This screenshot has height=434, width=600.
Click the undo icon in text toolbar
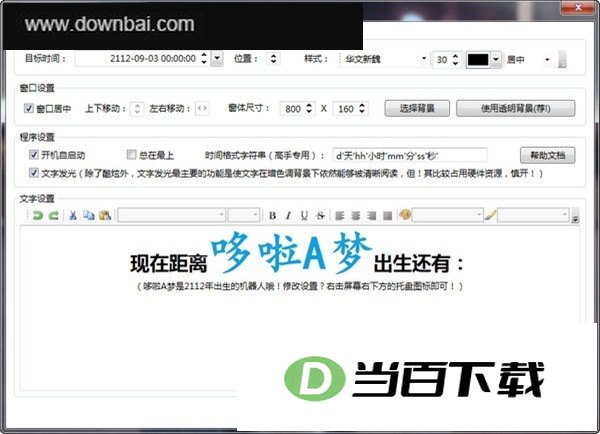[x=38, y=215]
